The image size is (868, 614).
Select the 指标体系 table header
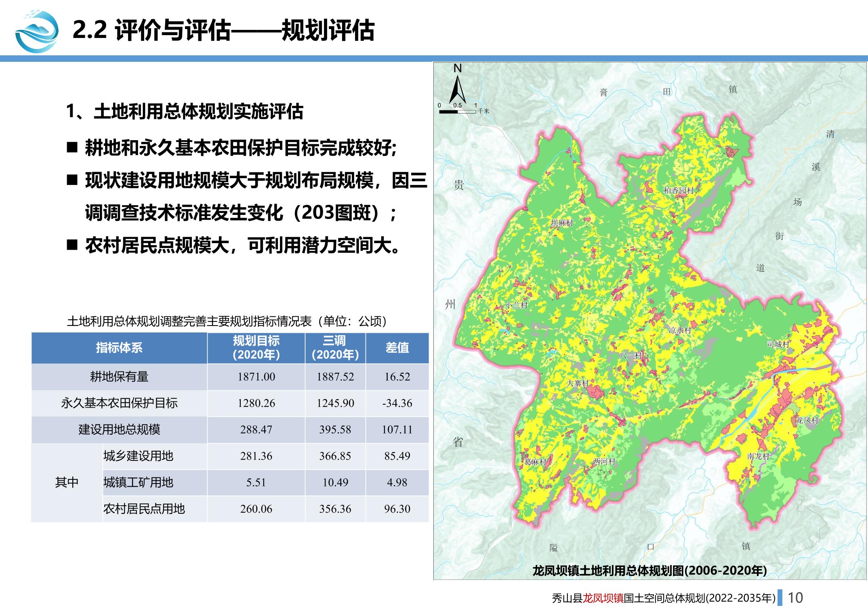click(x=119, y=348)
